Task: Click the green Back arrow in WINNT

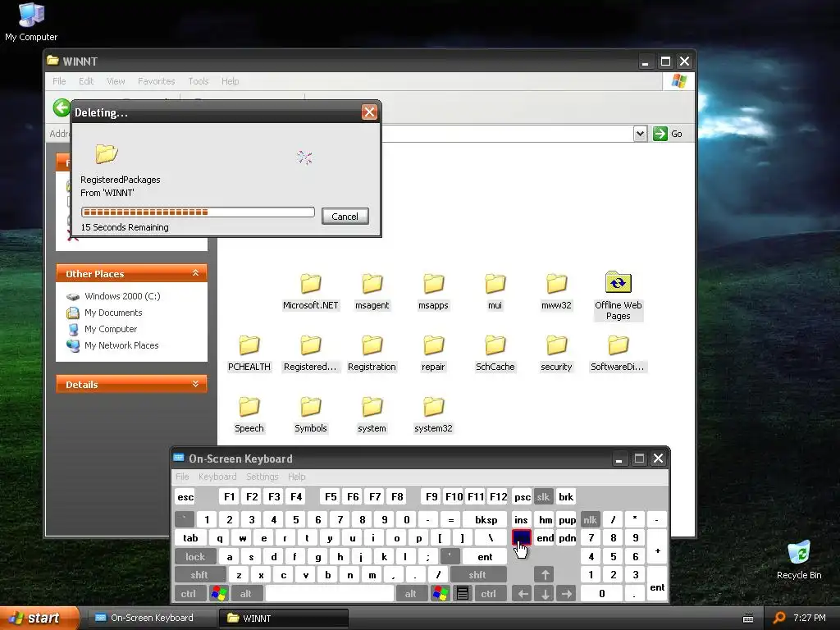Action: (x=62, y=107)
